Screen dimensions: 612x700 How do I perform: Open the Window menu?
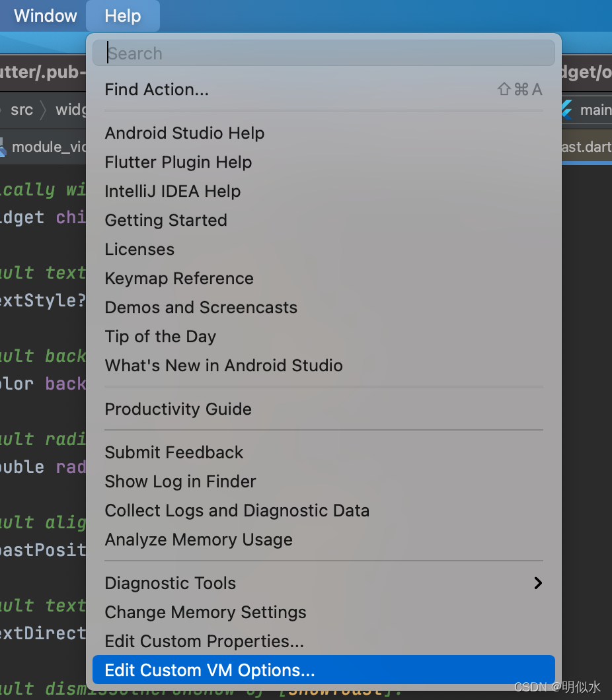point(46,16)
